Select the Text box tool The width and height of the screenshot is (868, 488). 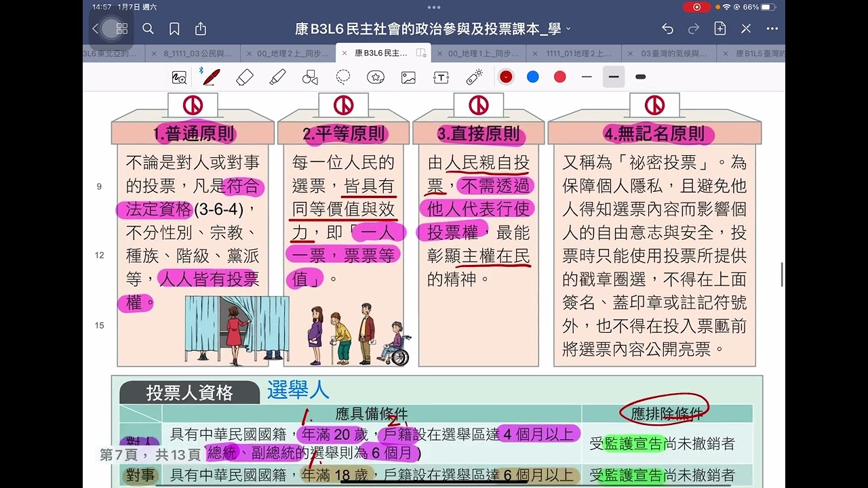(x=441, y=77)
